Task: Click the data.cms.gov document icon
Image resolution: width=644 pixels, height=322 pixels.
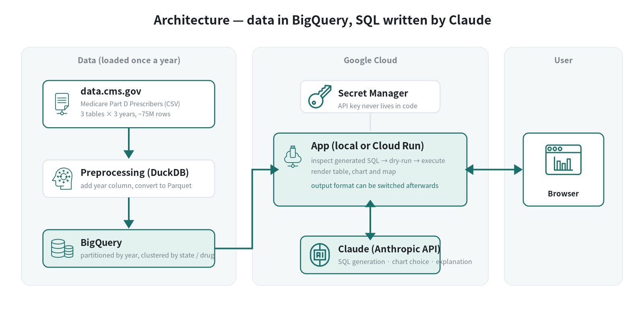Action: 62,104
